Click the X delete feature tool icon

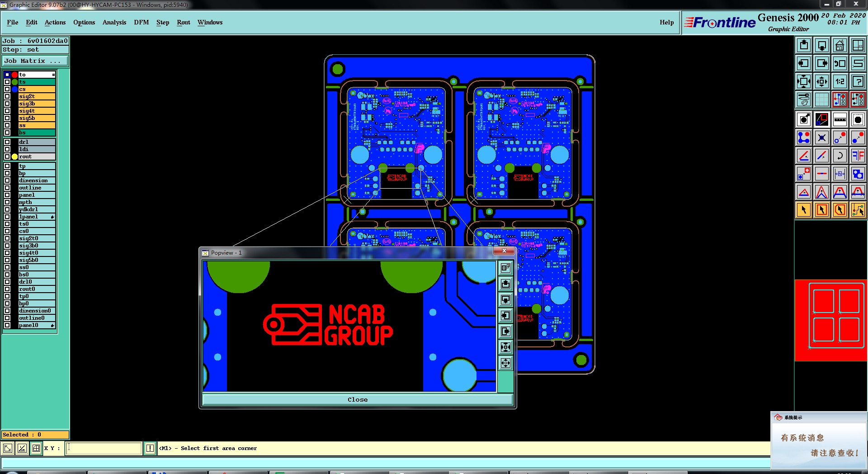tap(822, 137)
